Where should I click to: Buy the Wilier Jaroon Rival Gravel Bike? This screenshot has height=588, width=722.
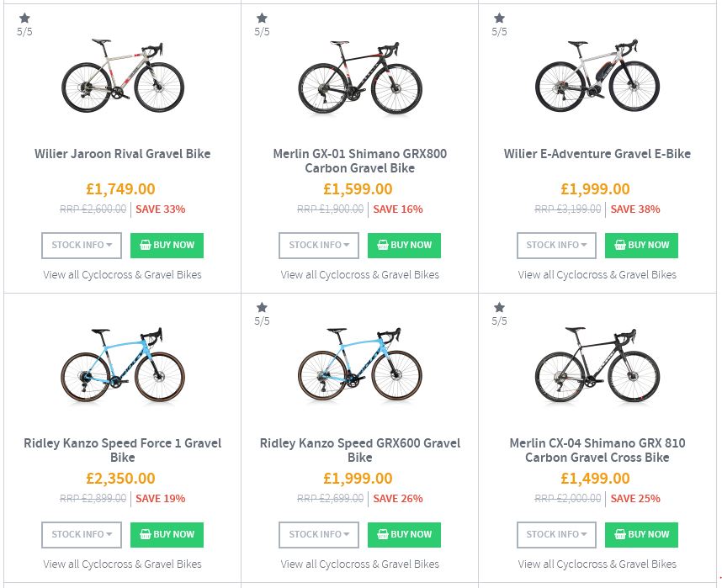pos(167,245)
